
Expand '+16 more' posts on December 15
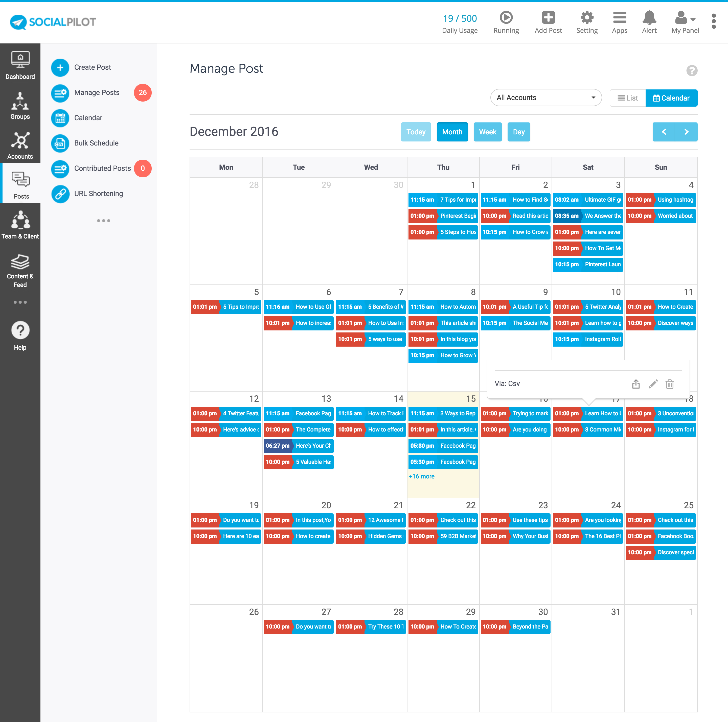421,476
